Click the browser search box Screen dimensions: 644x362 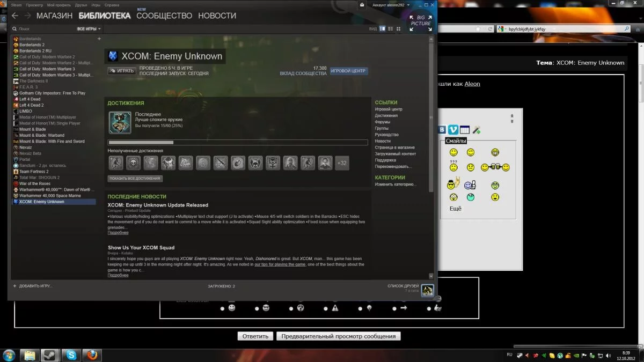click(565, 28)
